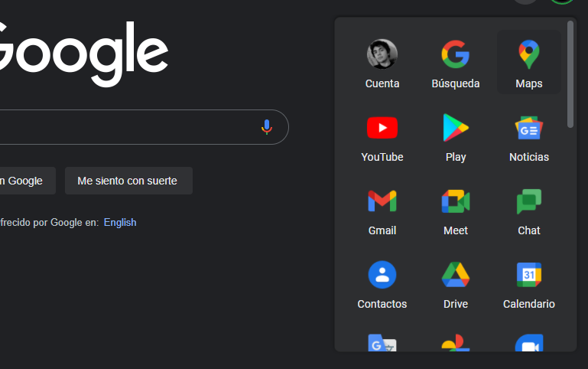Open Contactos in the apps panel
The width and height of the screenshot is (588, 369).
click(x=382, y=283)
